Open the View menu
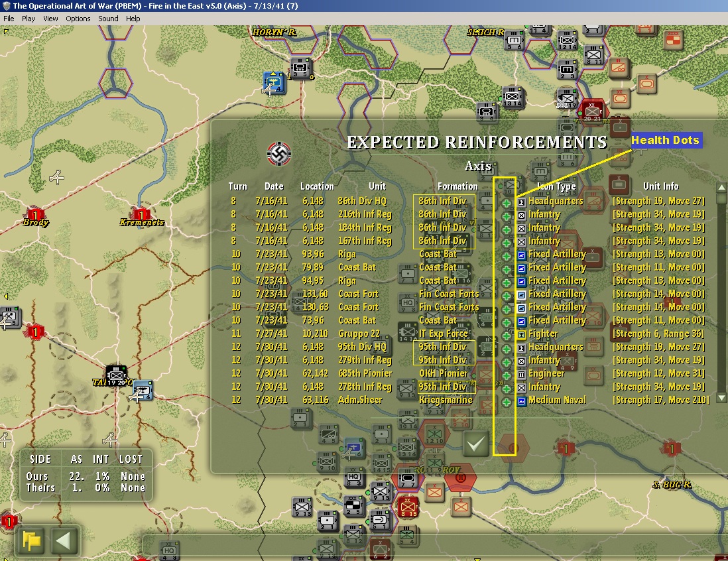Image resolution: width=728 pixels, height=561 pixels. pos(50,19)
